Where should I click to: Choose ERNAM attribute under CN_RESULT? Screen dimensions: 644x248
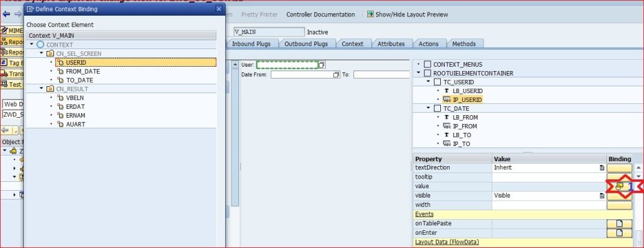[x=75, y=116]
